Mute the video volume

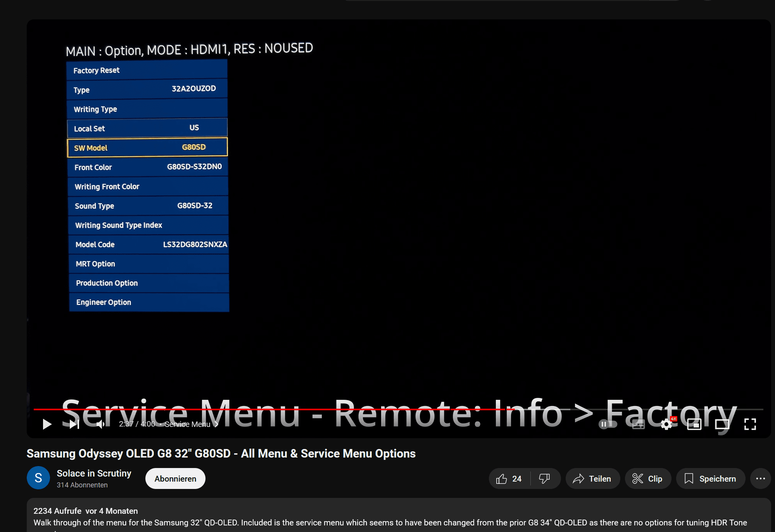coord(100,424)
